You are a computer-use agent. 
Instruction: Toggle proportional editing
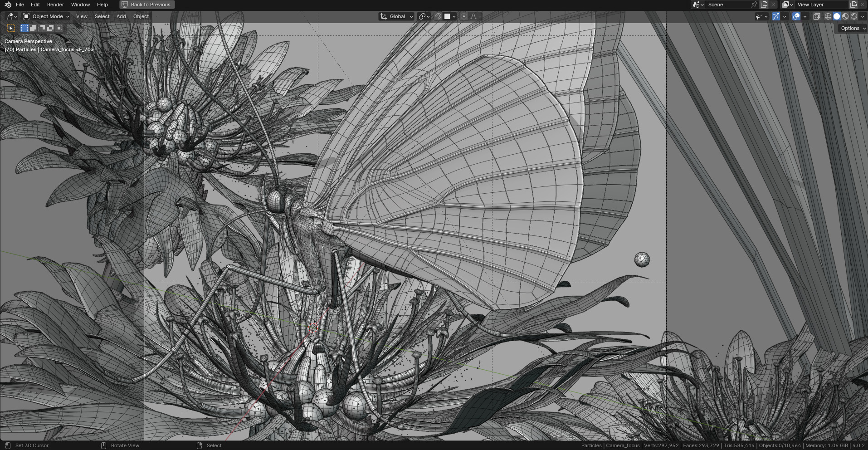pos(464,16)
